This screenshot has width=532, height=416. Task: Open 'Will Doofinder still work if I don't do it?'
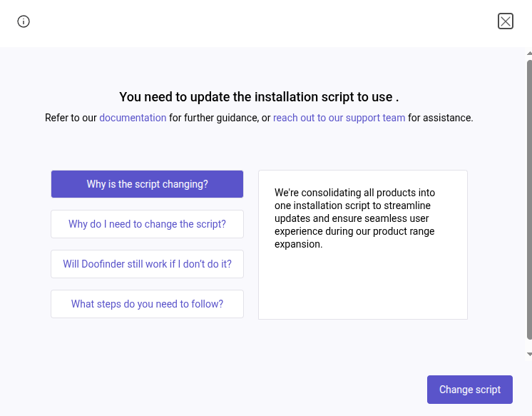(x=147, y=264)
